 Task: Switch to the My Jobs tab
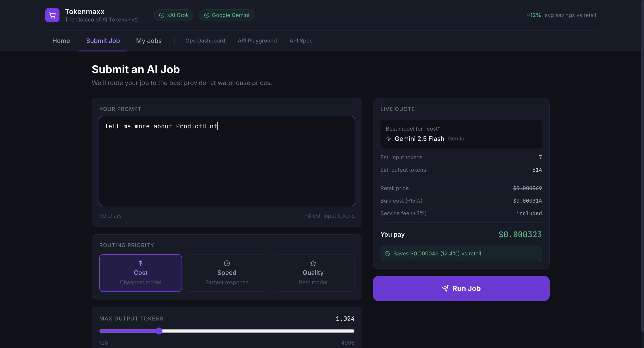coord(149,41)
